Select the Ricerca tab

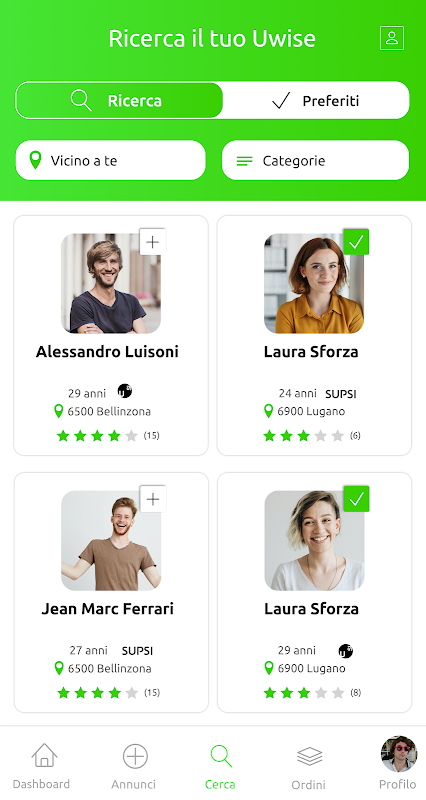click(x=119, y=101)
